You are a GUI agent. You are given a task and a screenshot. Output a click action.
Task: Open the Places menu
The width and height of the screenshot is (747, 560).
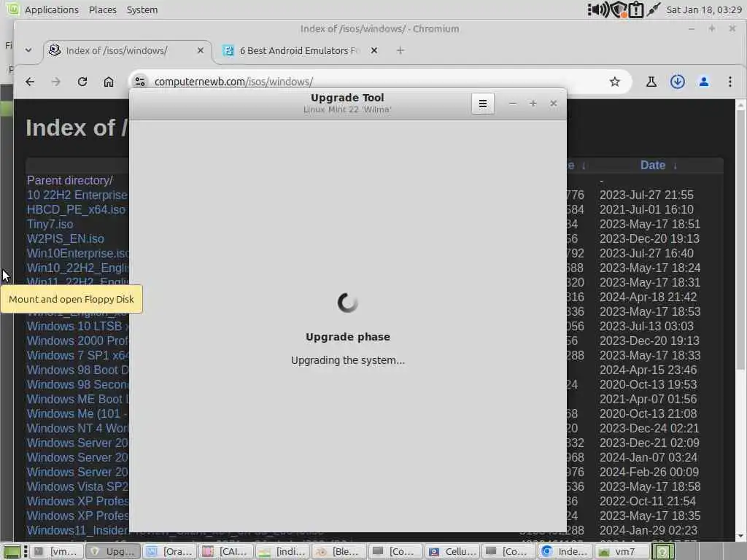pyautogui.click(x=102, y=9)
